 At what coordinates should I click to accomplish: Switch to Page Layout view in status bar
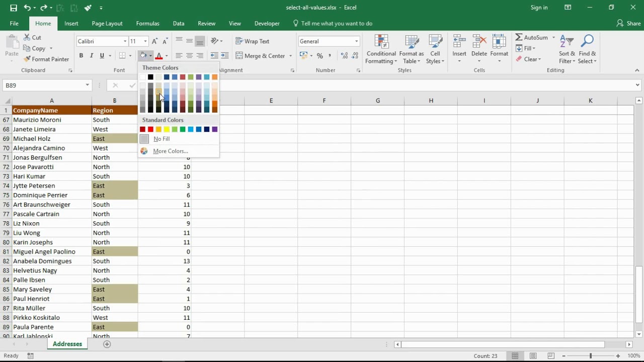(x=533, y=355)
